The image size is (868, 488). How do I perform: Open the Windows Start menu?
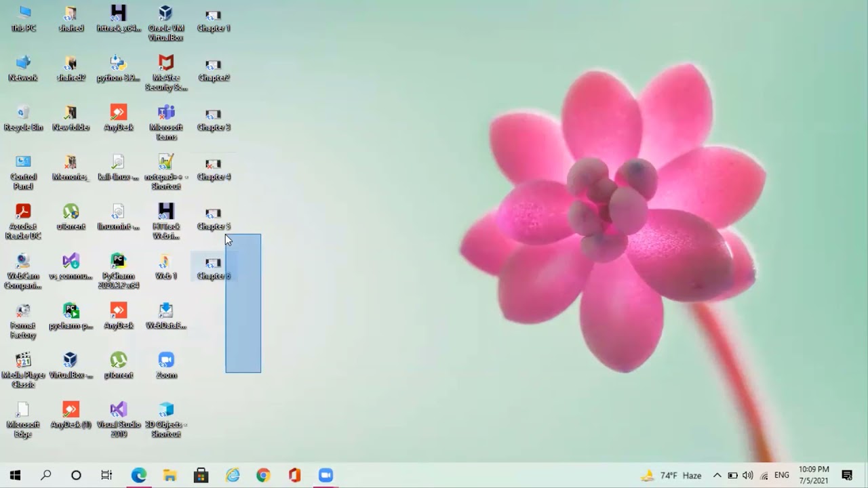15,475
